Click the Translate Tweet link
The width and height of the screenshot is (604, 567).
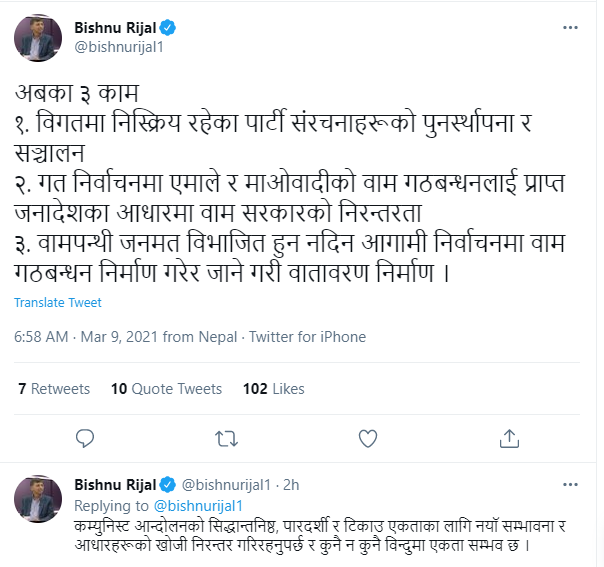click(58, 302)
